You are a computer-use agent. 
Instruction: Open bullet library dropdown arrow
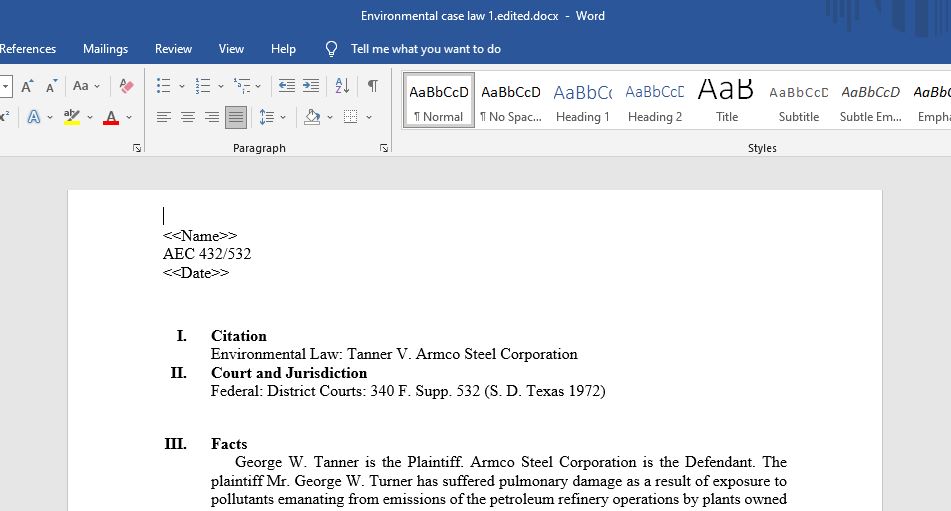181,87
